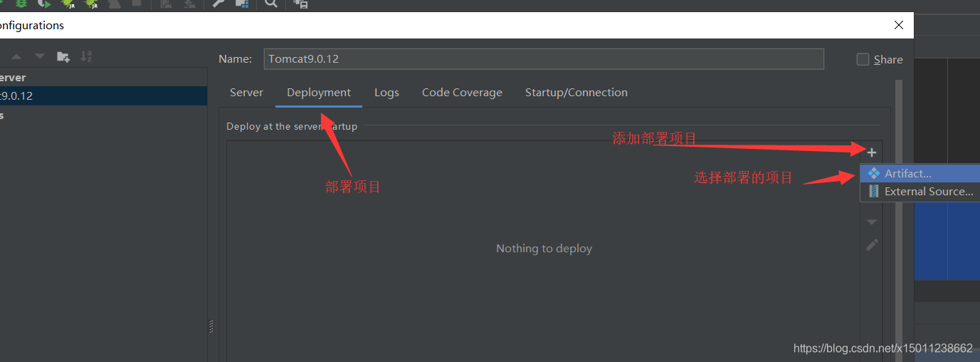Switch to the Server tab
980x362 pixels.
click(x=246, y=93)
